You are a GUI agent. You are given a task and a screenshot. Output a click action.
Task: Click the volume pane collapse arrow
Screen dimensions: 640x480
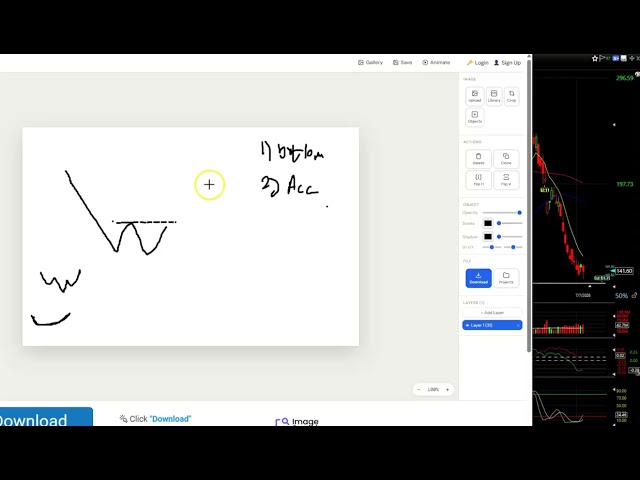(x=614, y=316)
